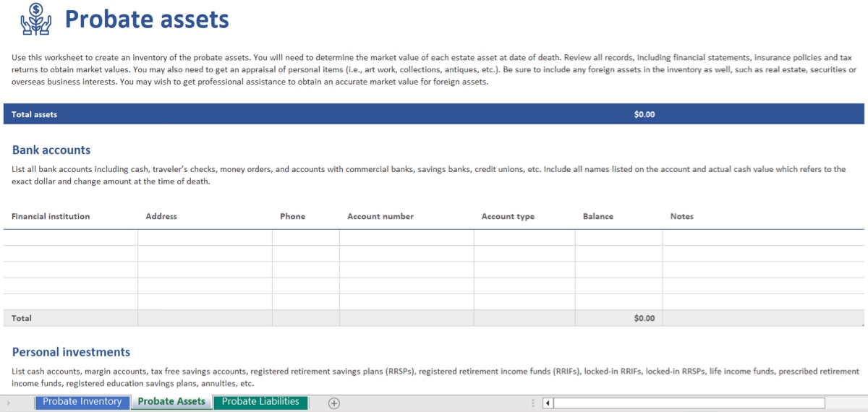Select the Balance column header
The height and width of the screenshot is (412, 868).
[x=598, y=216]
